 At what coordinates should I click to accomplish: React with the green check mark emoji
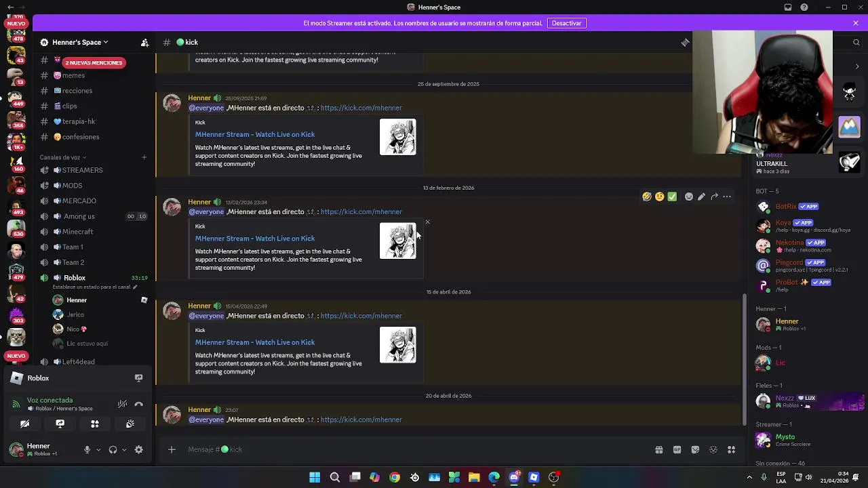[672, 197]
